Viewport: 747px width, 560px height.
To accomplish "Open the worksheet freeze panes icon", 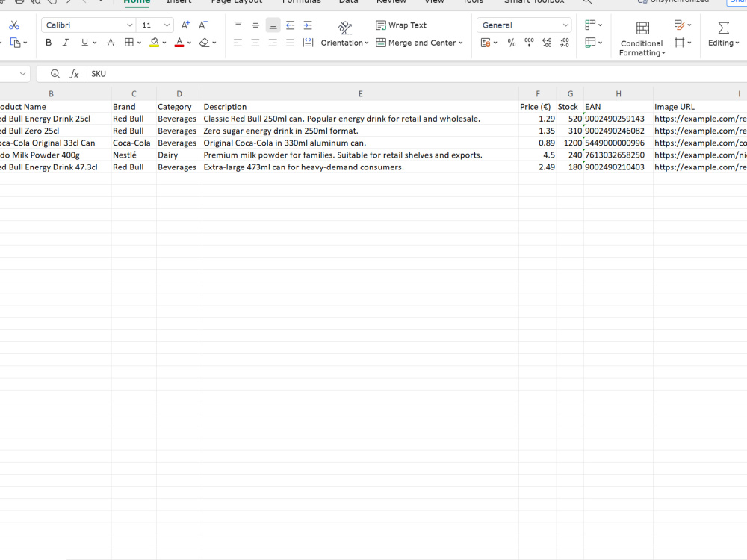I will pyautogui.click(x=590, y=43).
